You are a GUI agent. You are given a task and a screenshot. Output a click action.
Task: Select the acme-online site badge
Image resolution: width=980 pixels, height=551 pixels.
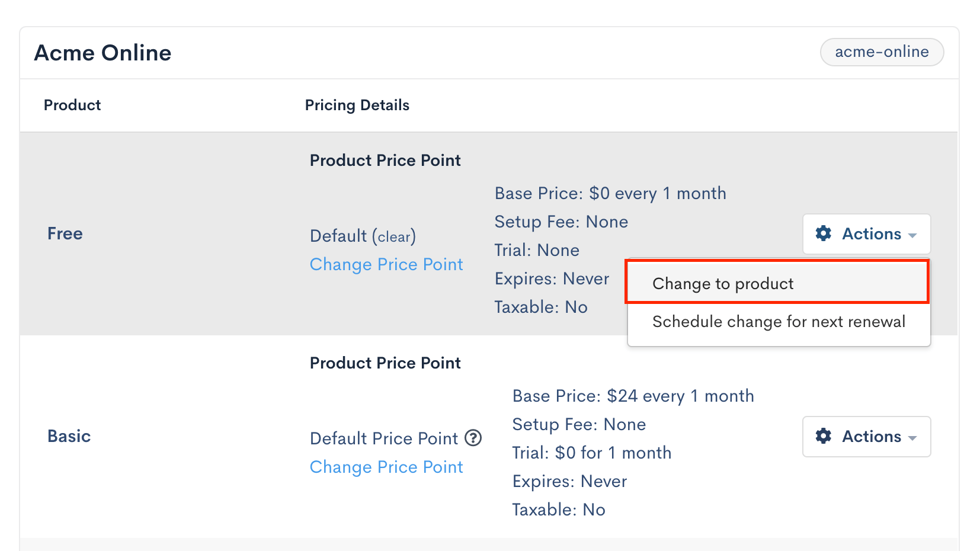click(x=882, y=52)
